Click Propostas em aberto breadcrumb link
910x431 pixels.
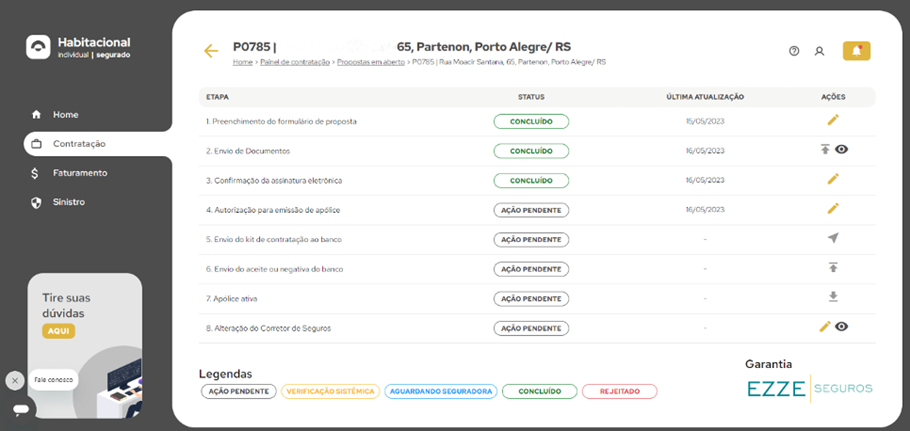371,61
